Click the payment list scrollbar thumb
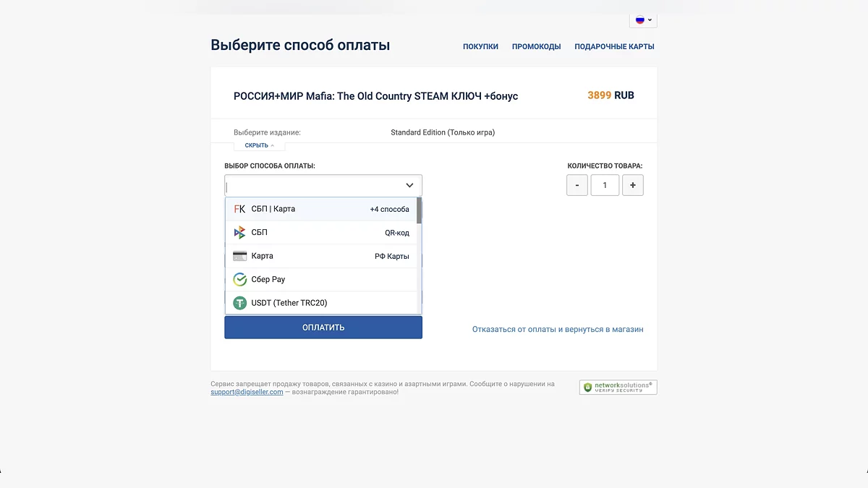This screenshot has width=868, height=488. (x=420, y=210)
